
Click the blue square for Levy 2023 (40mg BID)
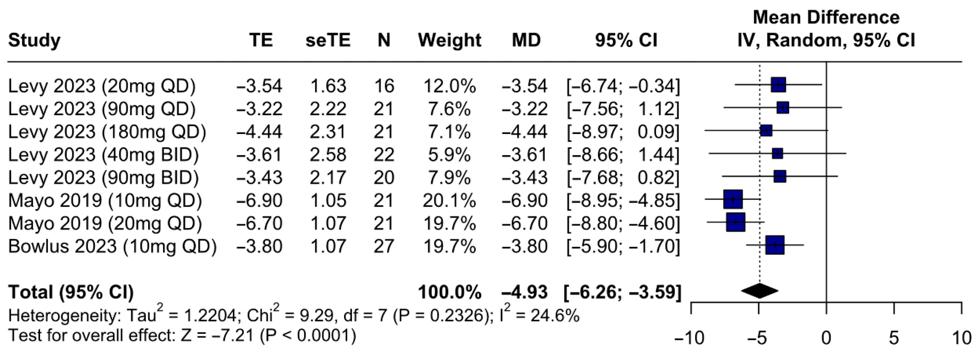[x=778, y=154]
